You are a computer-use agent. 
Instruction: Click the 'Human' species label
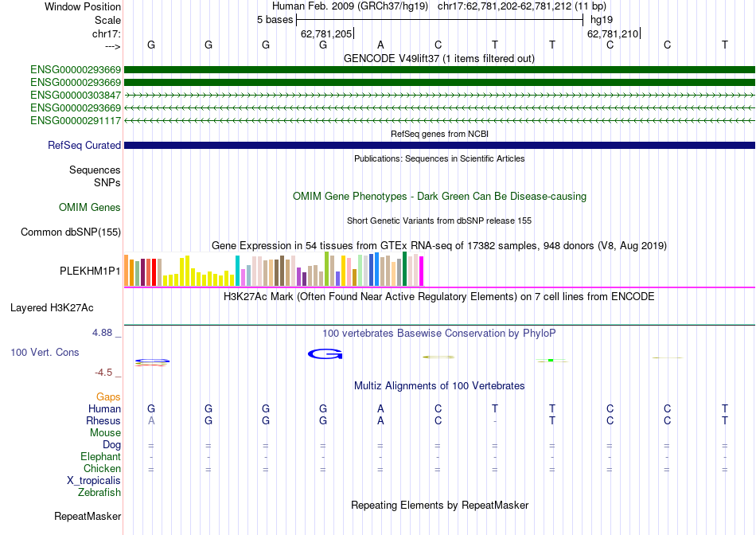[x=104, y=408]
